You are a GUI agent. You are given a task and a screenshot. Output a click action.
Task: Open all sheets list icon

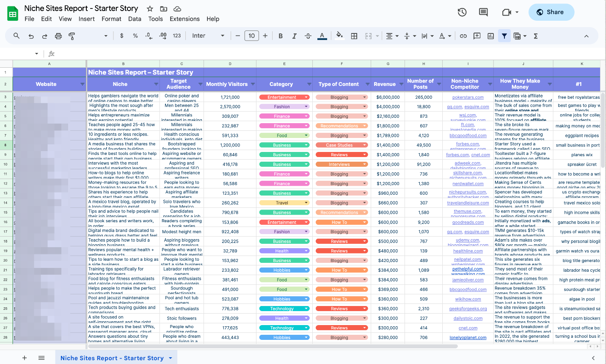(41, 358)
